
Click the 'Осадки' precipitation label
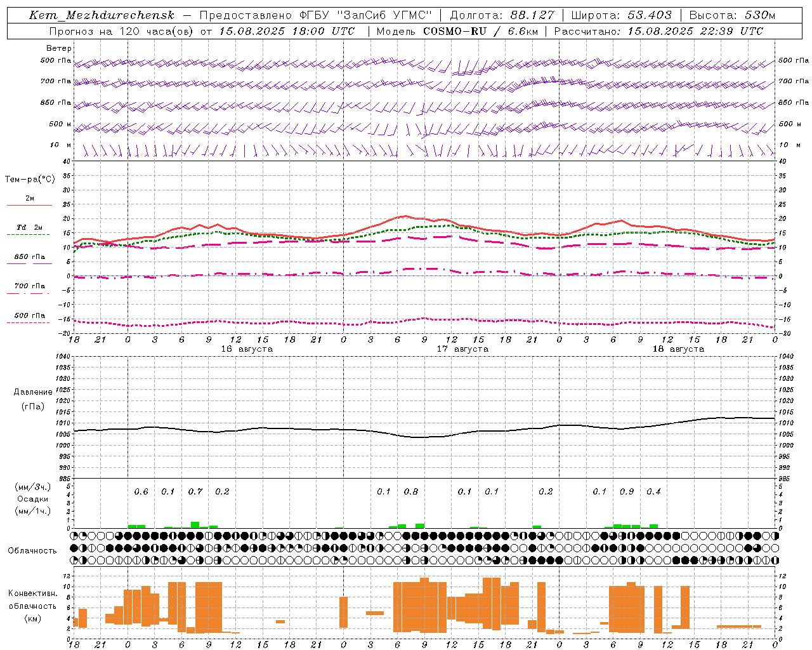(33, 499)
